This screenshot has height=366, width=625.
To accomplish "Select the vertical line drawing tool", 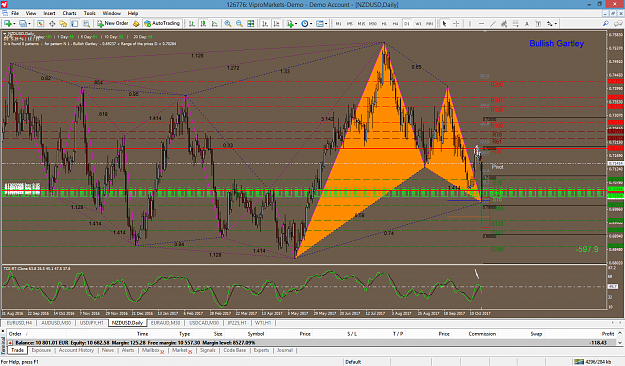I will [470, 24].
